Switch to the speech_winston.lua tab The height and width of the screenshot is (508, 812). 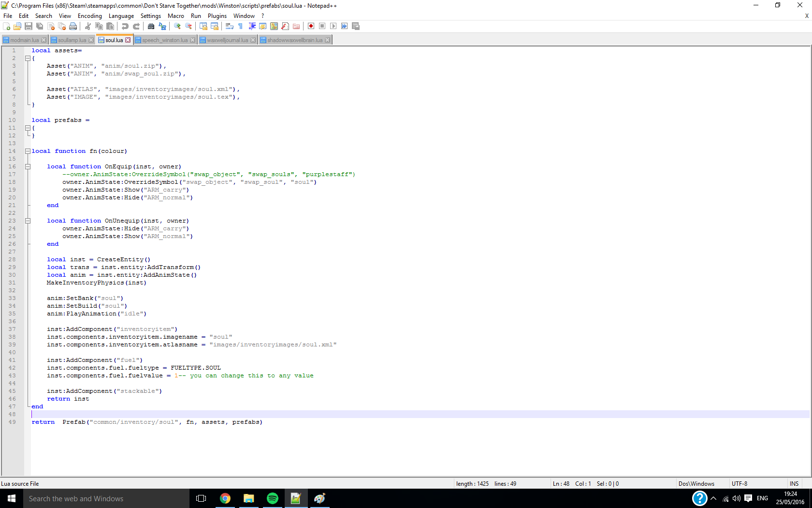coord(164,40)
